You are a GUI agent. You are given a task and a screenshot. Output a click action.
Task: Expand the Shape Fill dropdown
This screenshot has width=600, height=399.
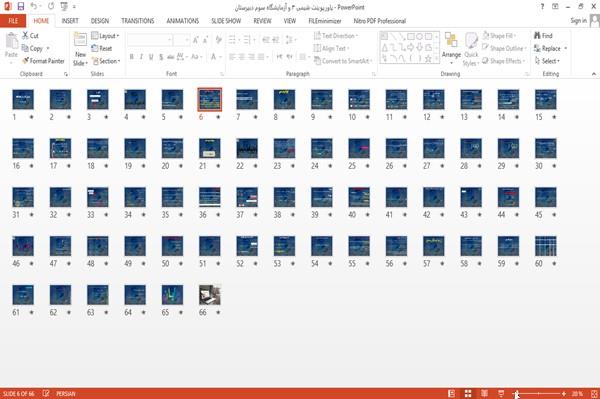coord(499,36)
